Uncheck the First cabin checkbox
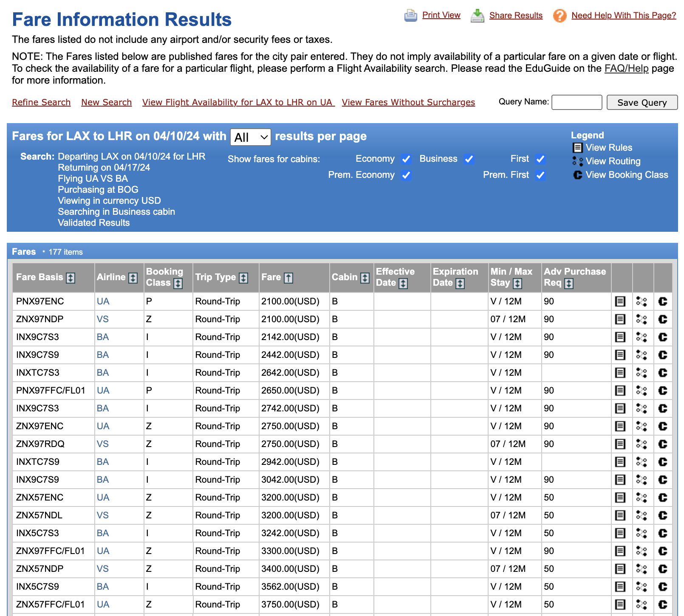This screenshot has height=616, width=684. click(x=540, y=159)
